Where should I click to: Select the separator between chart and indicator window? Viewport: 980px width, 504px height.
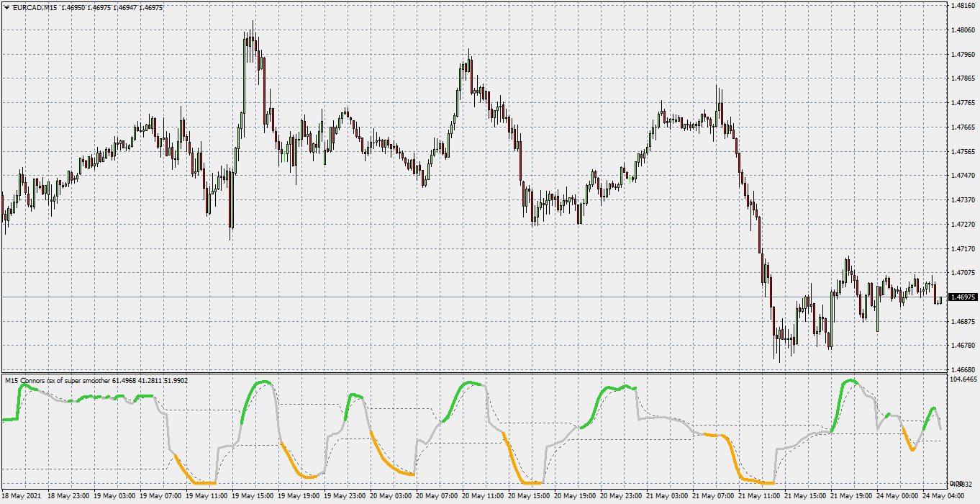[x=473, y=373]
